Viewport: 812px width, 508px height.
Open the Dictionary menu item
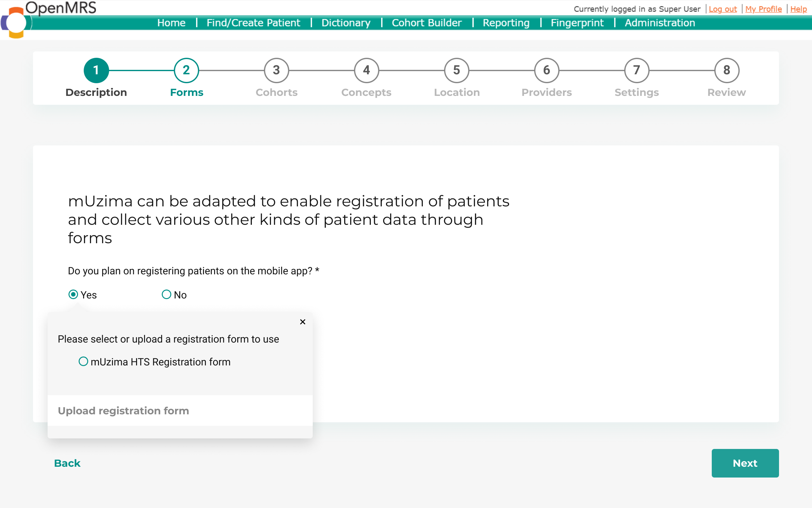[346, 23]
